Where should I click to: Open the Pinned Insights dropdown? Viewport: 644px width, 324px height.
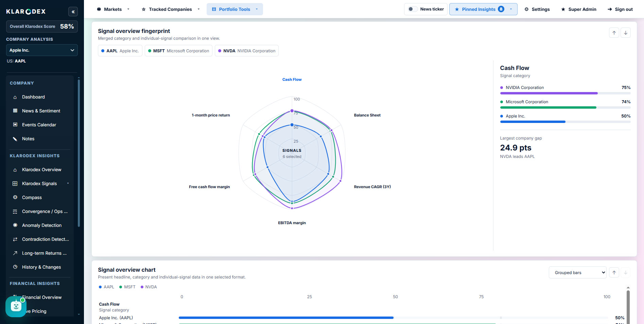[483, 9]
